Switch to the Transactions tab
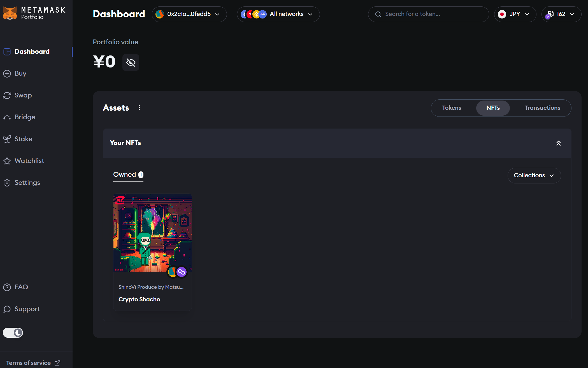The height and width of the screenshot is (368, 588). point(542,108)
